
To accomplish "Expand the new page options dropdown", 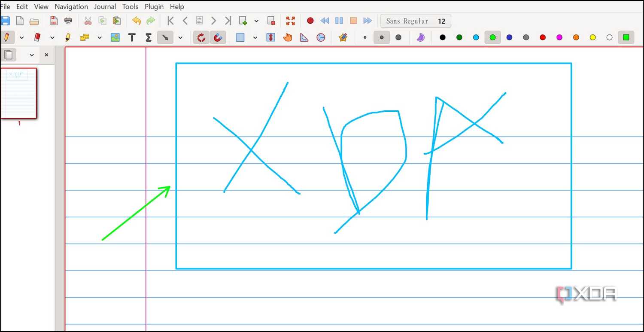I will coord(256,21).
